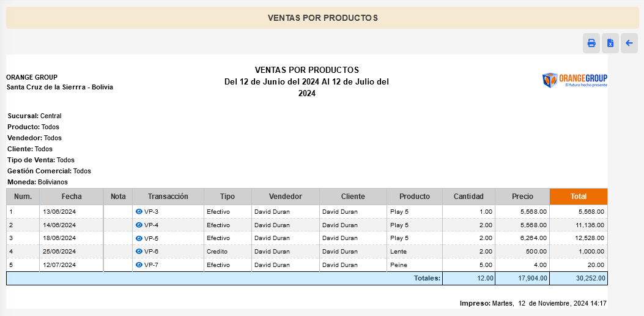Click the Impreso date stamp
This screenshot has width=644, height=316.
click(x=533, y=303)
